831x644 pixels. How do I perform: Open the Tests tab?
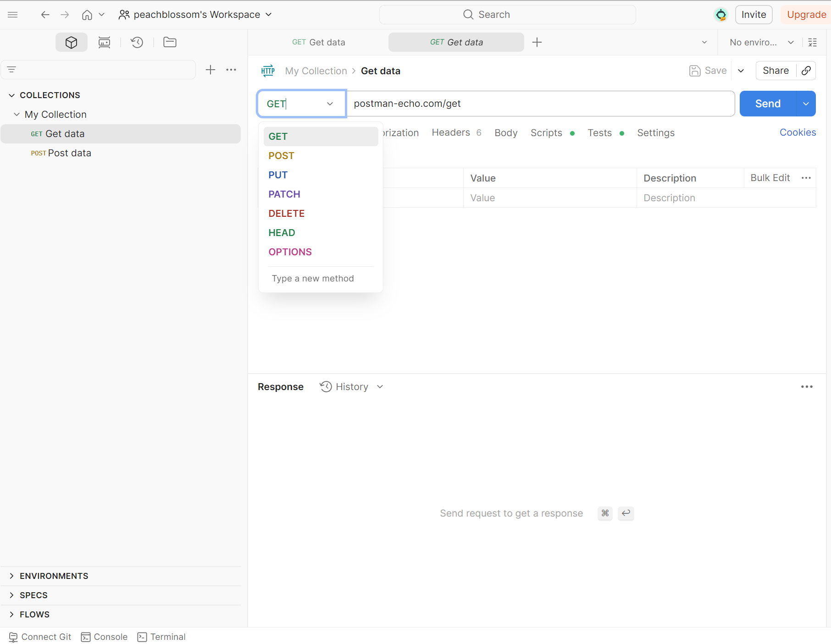click(605, 133)
